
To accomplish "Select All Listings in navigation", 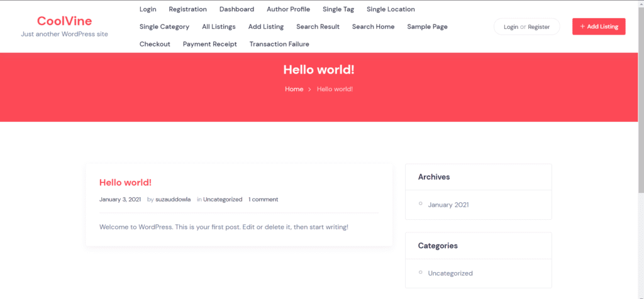I will 218,26.
